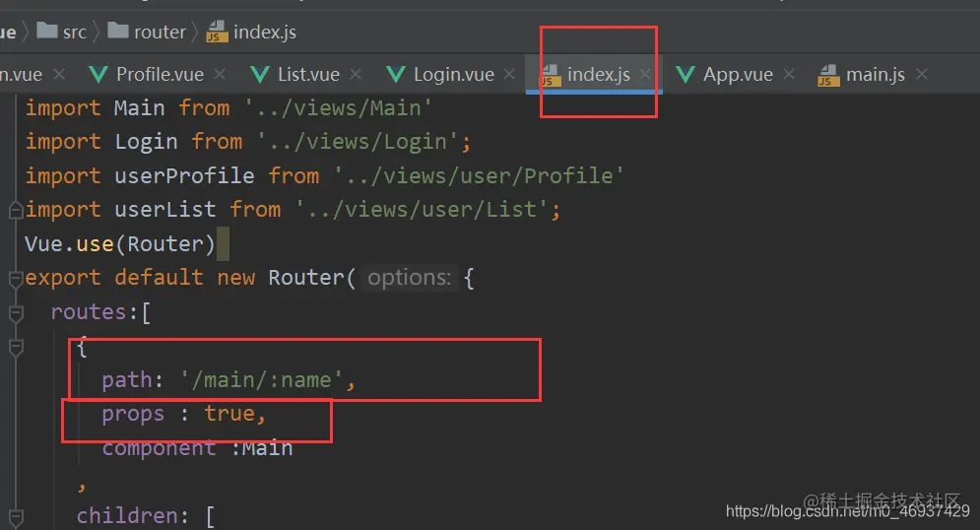This screenshot has width=980, height=530.
Task: Click the '../views/user/List' import path
Action: (422, 210)
